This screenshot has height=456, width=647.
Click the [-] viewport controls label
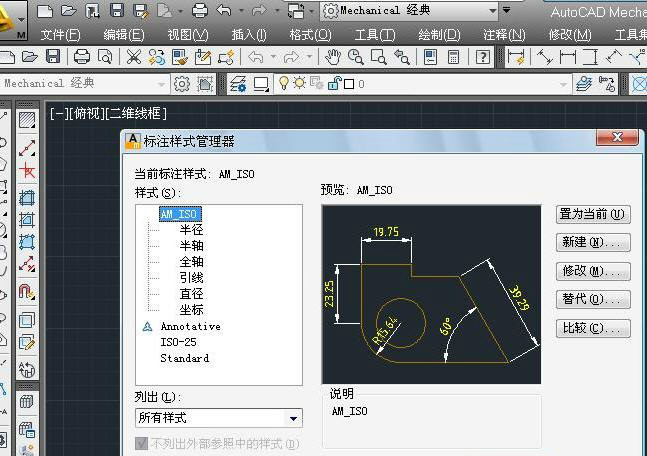pos(57,113)
